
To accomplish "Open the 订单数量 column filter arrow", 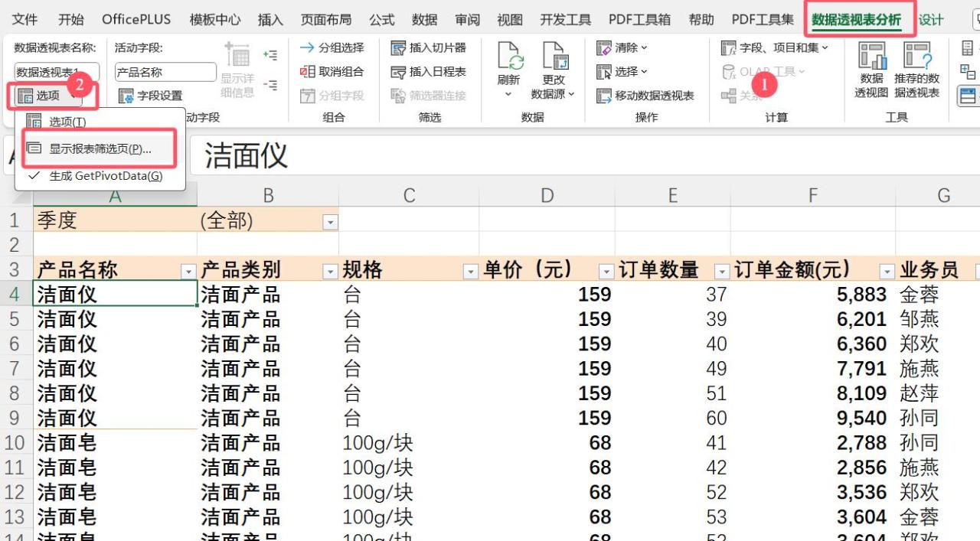I will (722, 271).
